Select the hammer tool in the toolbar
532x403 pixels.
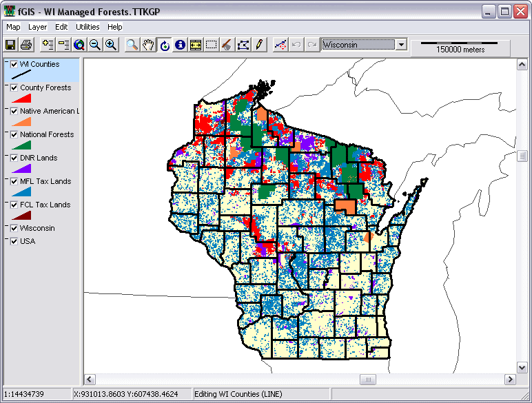pos(227,45)
